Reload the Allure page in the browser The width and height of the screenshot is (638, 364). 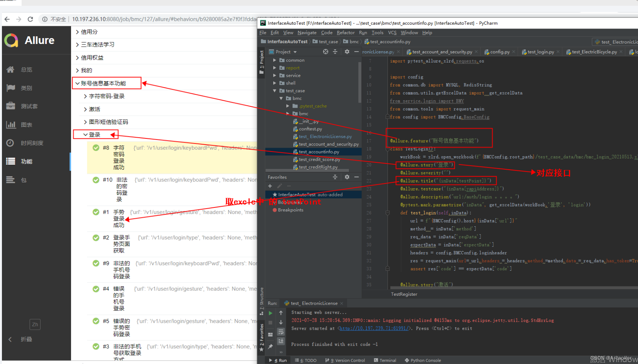(30, 19)
